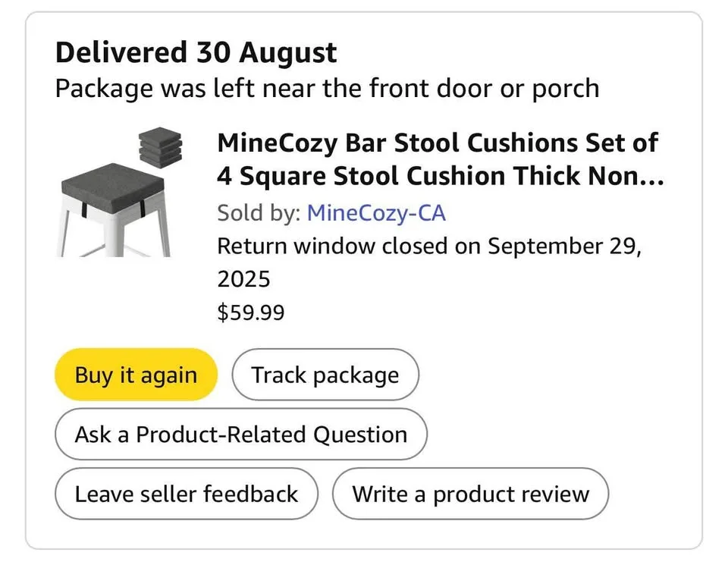Click the $59.99 price text
Image resolution: width=728 pixels, height=562 pixels.
pyautogui.click(x=251, y=312)
